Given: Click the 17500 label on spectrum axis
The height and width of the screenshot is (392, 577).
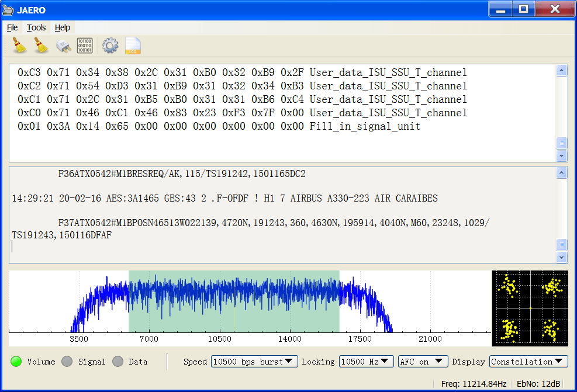Looking at the screenshot, I should (360, 339).
